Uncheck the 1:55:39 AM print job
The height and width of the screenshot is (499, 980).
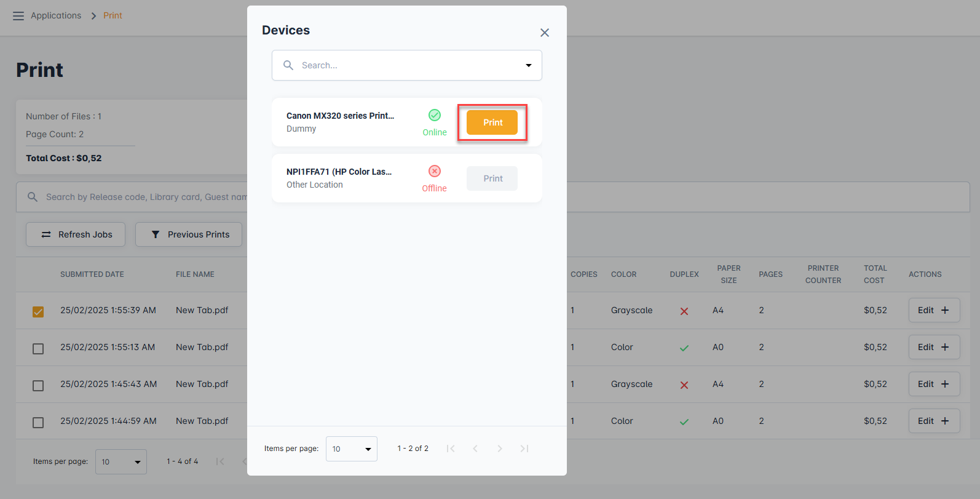(x=38, y=311)
